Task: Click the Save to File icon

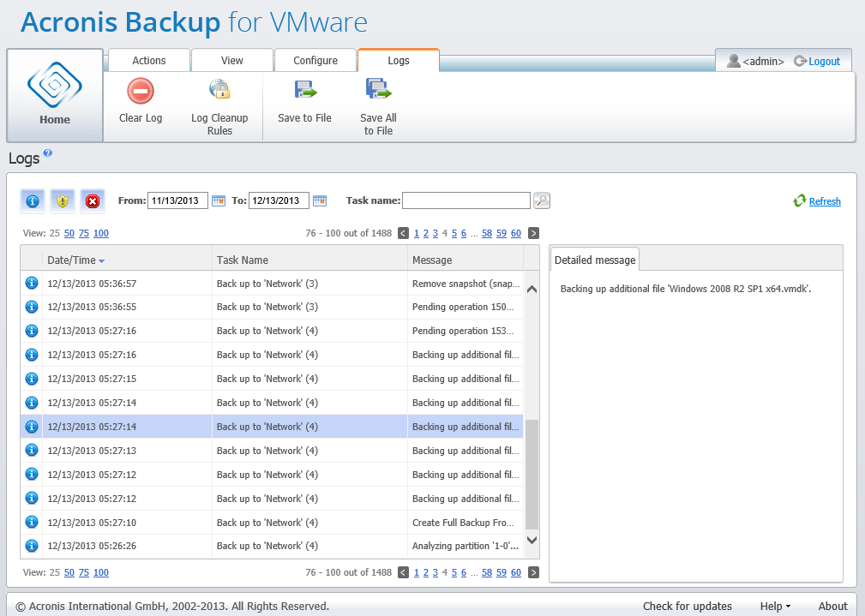Action: pyautogui.click(x=305, y=89)
